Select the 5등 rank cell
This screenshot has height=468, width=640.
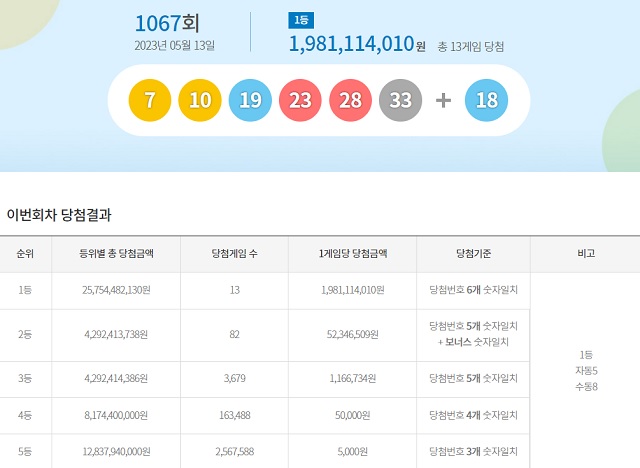pyautogui.click(x=25, y=452)
